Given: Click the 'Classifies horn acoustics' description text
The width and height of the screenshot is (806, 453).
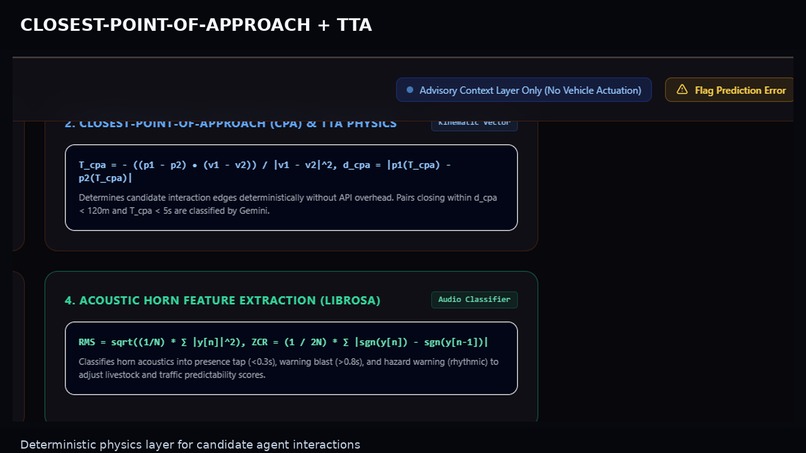Looking at the screenshot, I should (x=288, y=368).
